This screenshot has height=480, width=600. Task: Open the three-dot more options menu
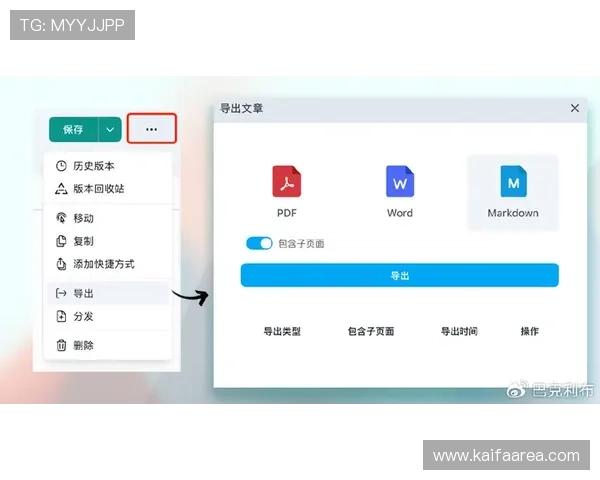click(x=152, y=129)
